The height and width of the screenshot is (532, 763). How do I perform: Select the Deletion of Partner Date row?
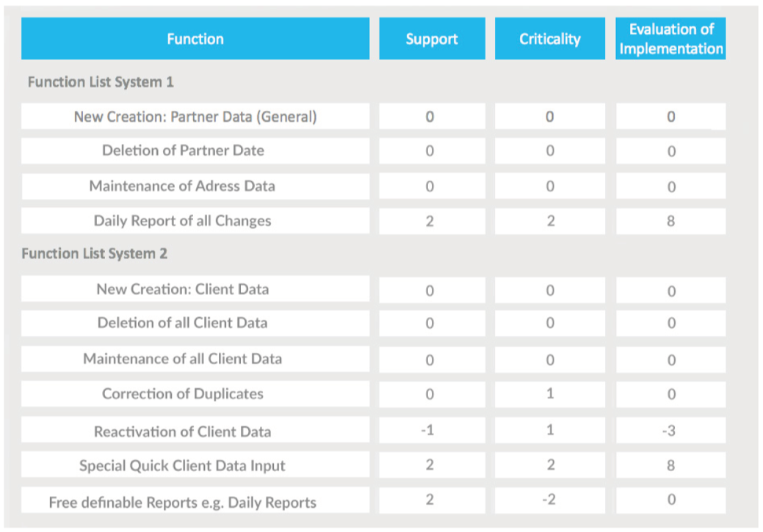(x=195, y=151)
